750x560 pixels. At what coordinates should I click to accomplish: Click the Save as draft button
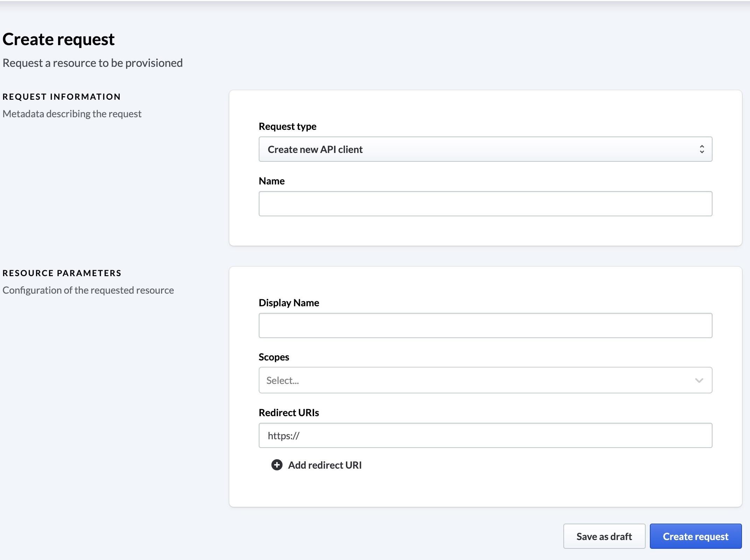tap(604, 536)
